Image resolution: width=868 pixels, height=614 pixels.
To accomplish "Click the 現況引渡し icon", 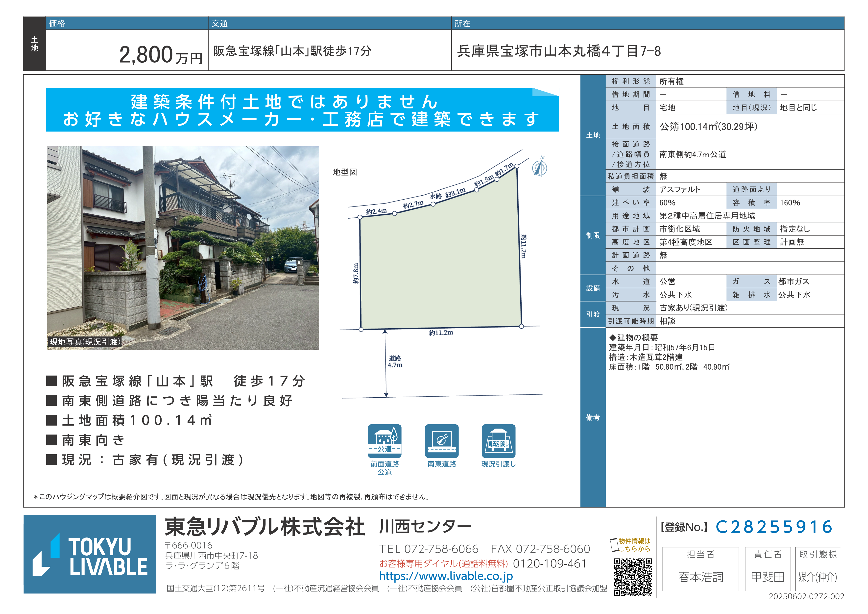I will (x=498, y=441).
